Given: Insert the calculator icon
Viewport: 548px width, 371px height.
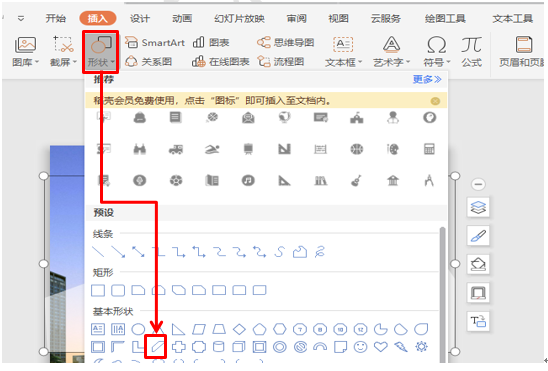Looking at the screenshot, I should coord(429,149).
